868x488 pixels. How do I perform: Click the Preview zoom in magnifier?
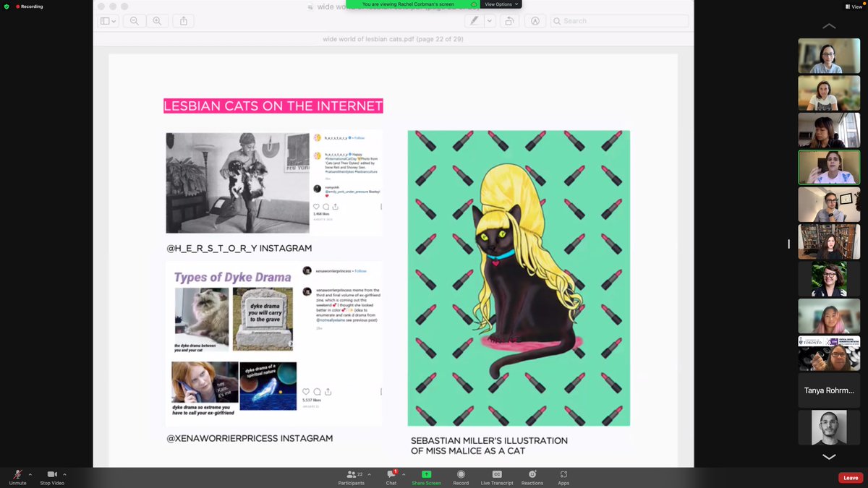point(157,21)
